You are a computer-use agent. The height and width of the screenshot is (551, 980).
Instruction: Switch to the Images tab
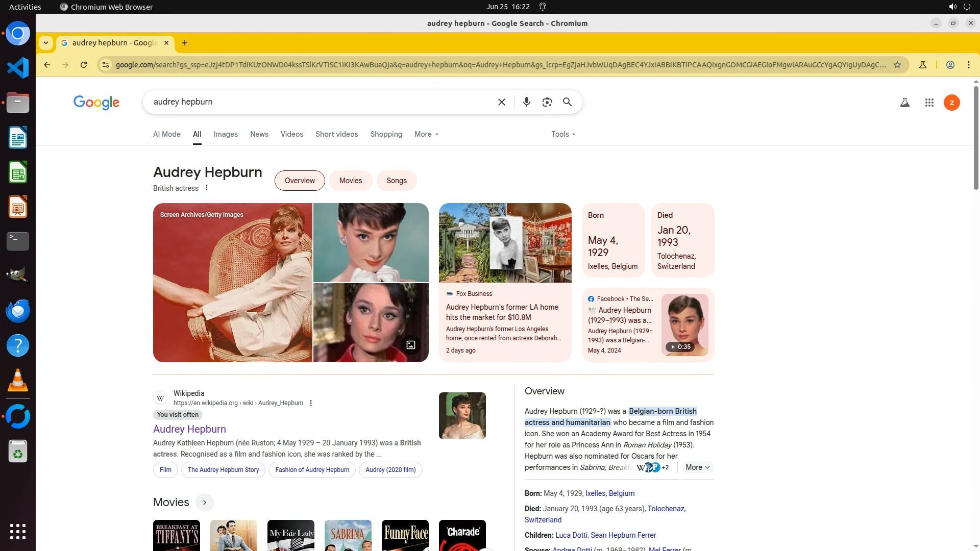(x=226, y=134)
